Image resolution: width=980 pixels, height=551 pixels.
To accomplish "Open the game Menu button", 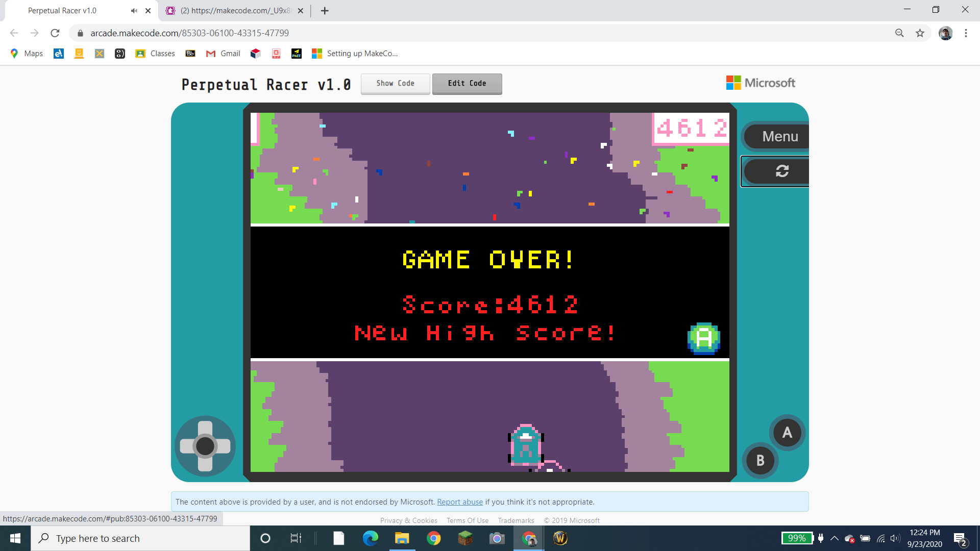I will (776, 136).
